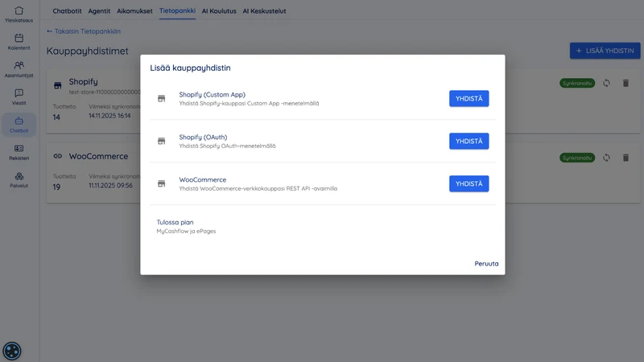Switch to the Chatbotit tab
This screenshot has width=644, height=362.
[67, 11]
